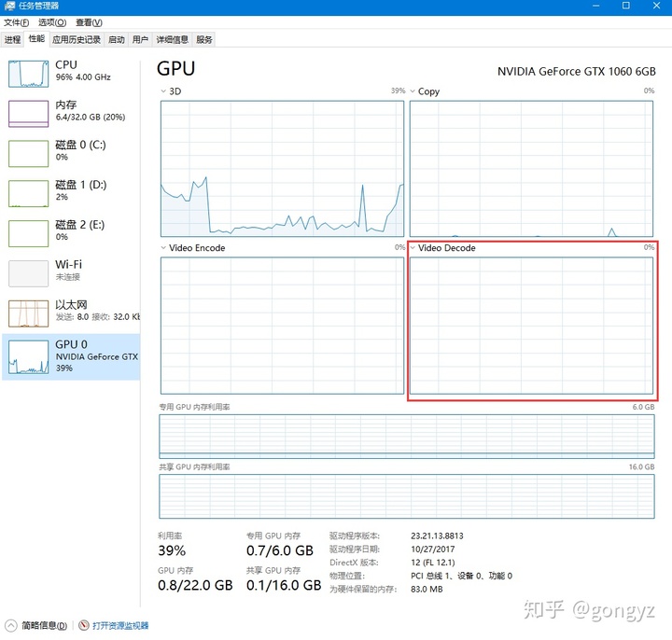Click the Video Decode usage graph
Screen dimensions: 672x640
tap(531, 326)
